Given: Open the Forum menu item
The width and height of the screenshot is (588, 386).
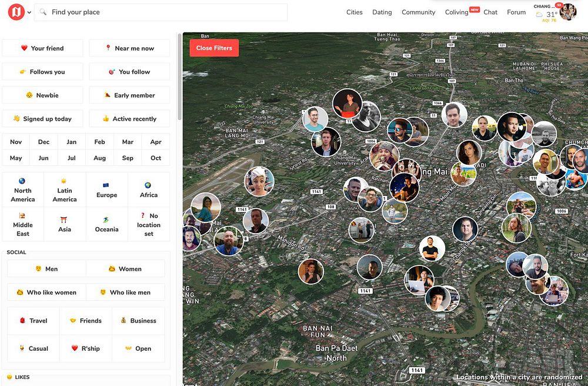Looking at the screenshot, I should [x=516, y=12].
